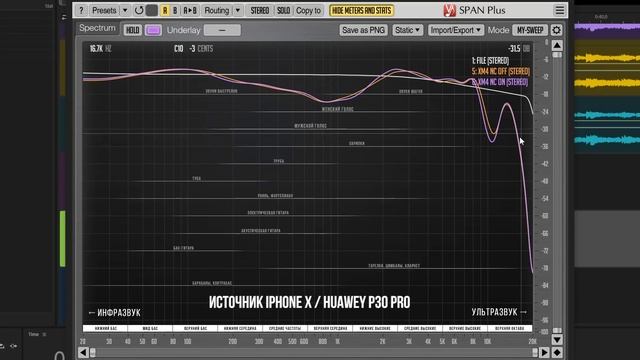
Task: Expand the Presets dropdown arrow
Action: [x=125, y=10]
